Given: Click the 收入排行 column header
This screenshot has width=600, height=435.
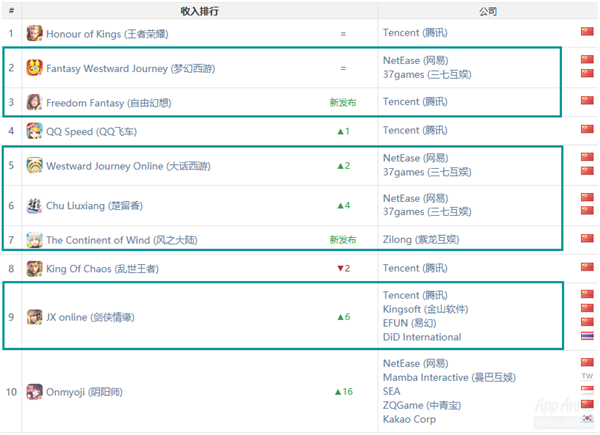Looking at the screenshot, I should (200, 11).
